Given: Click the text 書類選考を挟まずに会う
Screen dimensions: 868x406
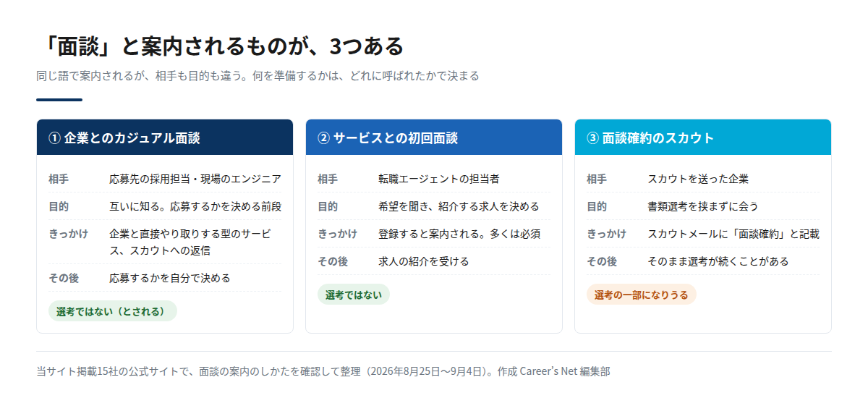Looking at the screenshot, I should (x=703, y=206).
